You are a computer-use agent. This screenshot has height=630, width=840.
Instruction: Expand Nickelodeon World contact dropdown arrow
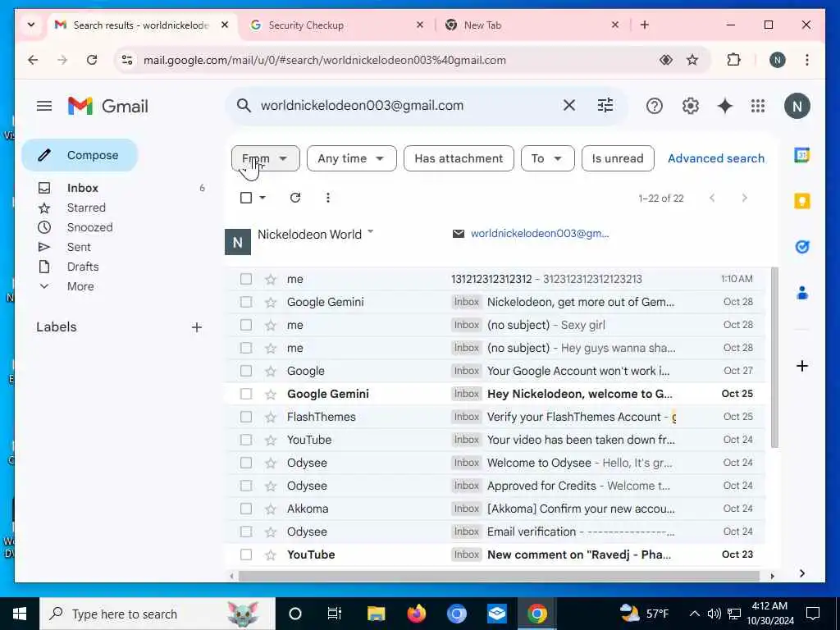tap(370, 232)
